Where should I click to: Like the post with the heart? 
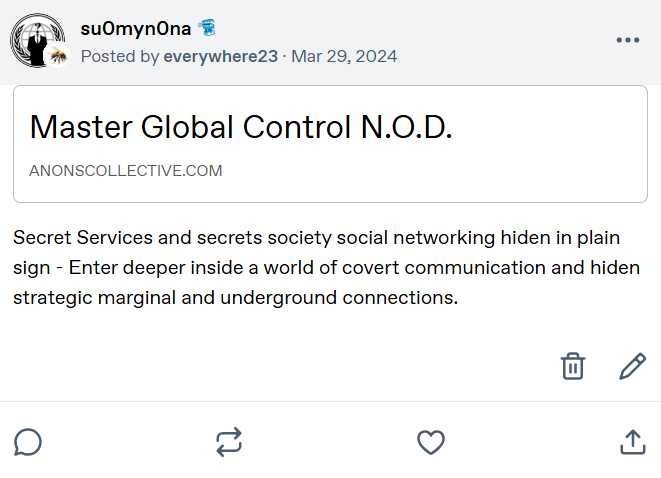430,442
